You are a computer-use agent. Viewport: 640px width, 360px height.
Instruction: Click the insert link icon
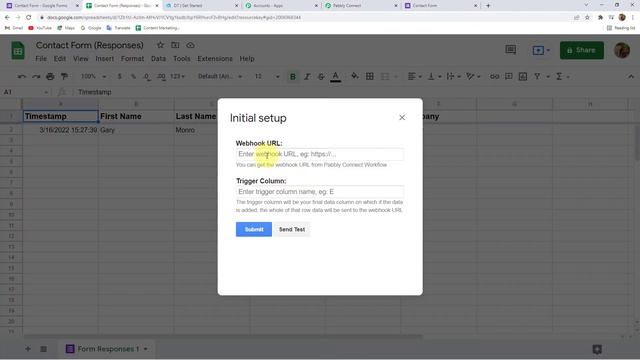494,76
